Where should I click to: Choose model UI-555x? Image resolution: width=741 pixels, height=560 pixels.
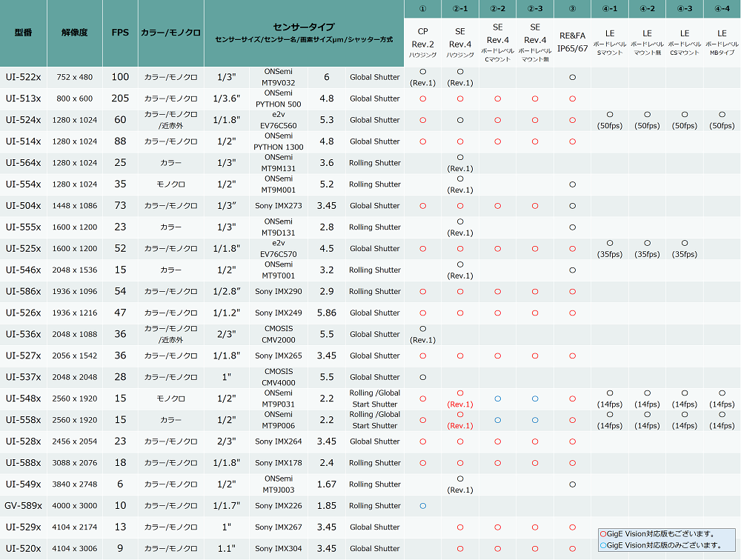[23, 227]
